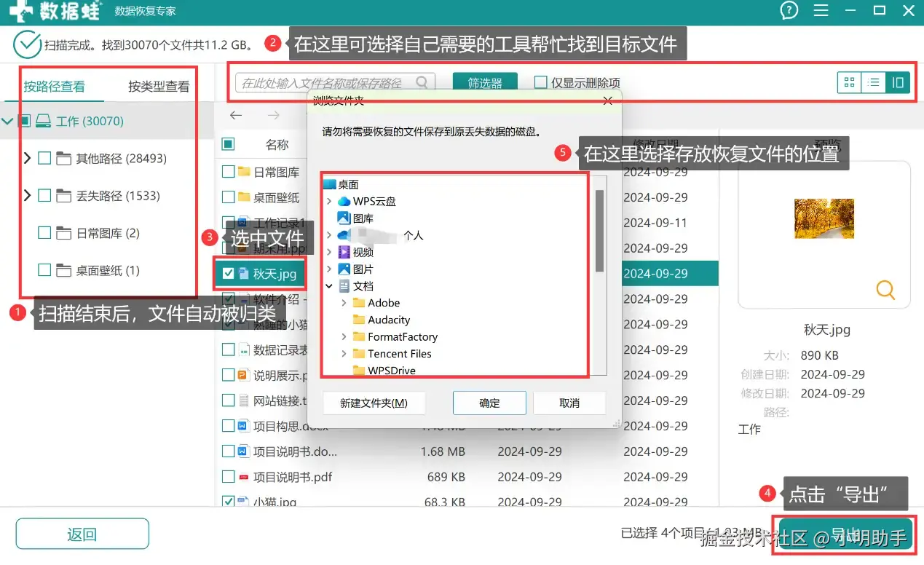Click the Audacity folder icon
924x565 pixels.
coord(358,320)
